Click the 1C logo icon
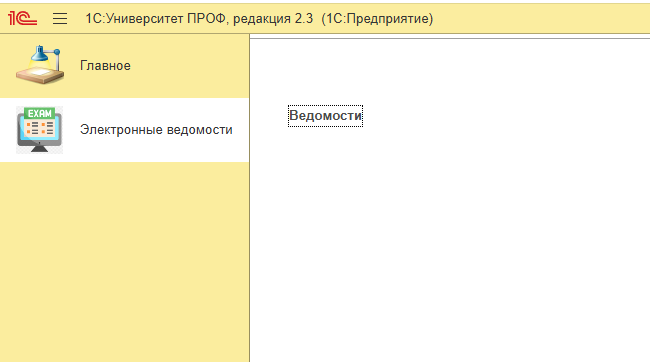Screen dimensions: 650x362 click(x=22, y=19)
